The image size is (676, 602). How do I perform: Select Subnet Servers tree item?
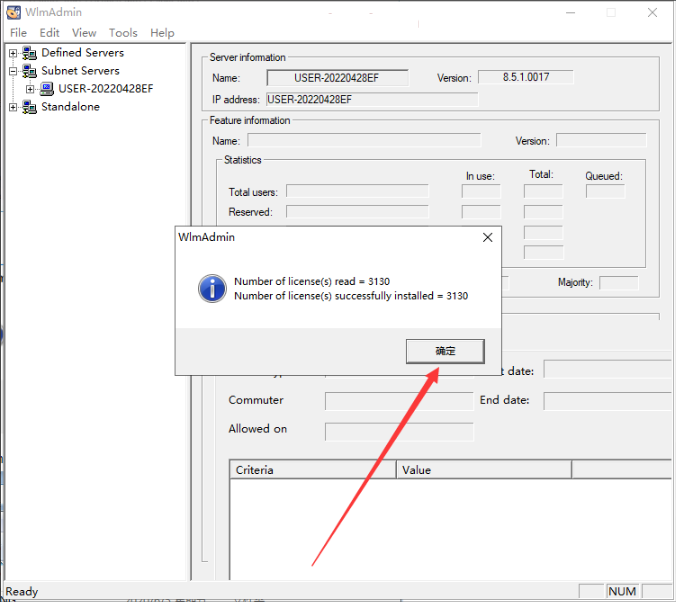[80, 71]
